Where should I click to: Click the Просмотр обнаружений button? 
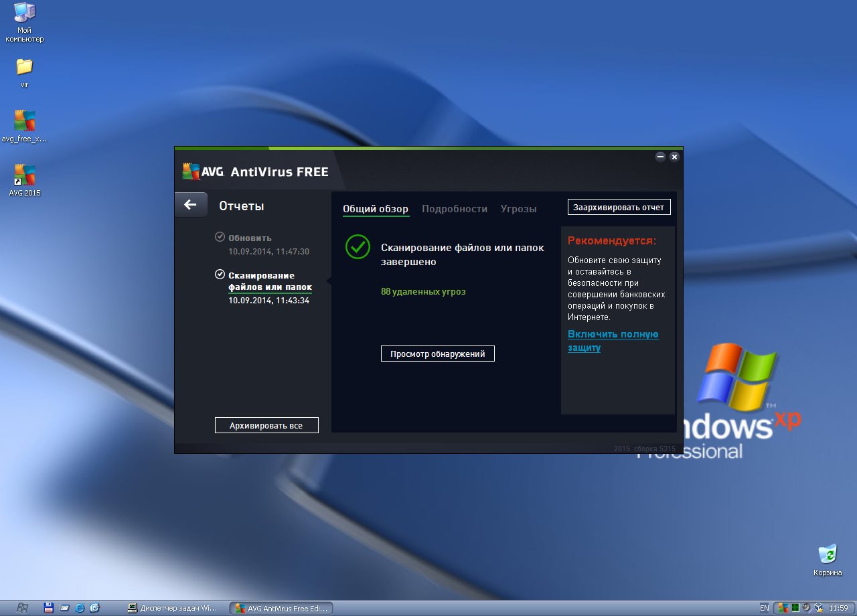tap(437, 354)
